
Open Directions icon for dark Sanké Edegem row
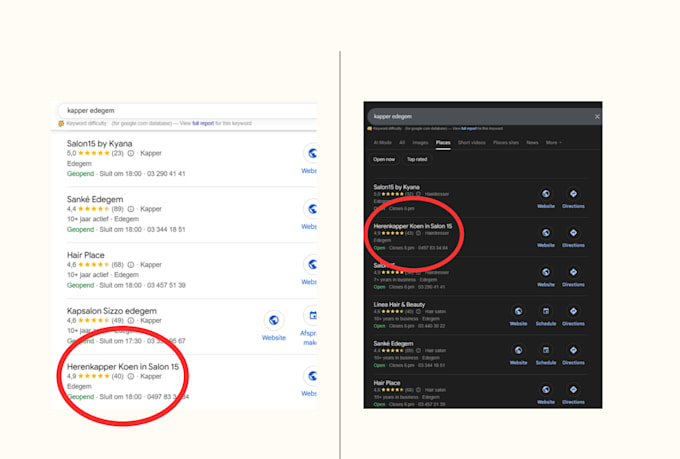[x=573, y=350]
